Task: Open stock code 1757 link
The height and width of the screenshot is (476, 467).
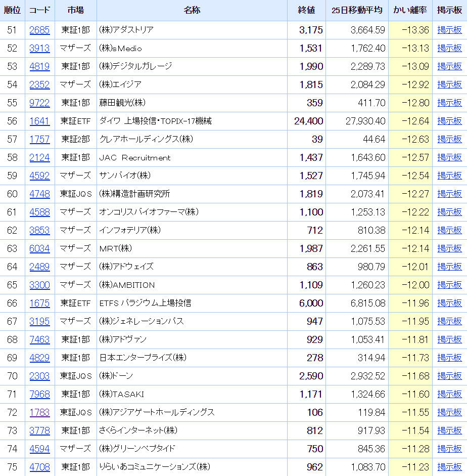Action: 39,139
